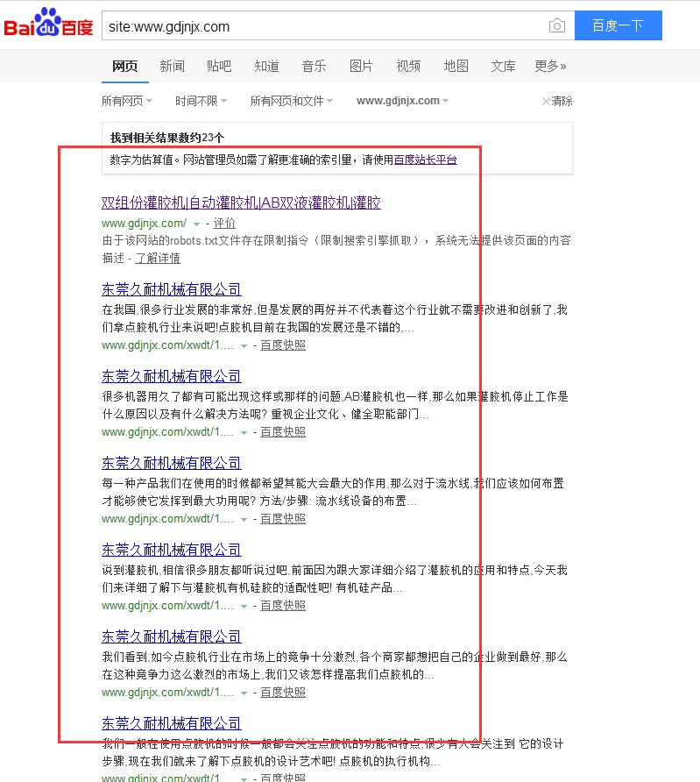Image resolution: width=700 pixels, height=782 pixels.
Task: Click the 百度一下 search button
Action: 618,25
